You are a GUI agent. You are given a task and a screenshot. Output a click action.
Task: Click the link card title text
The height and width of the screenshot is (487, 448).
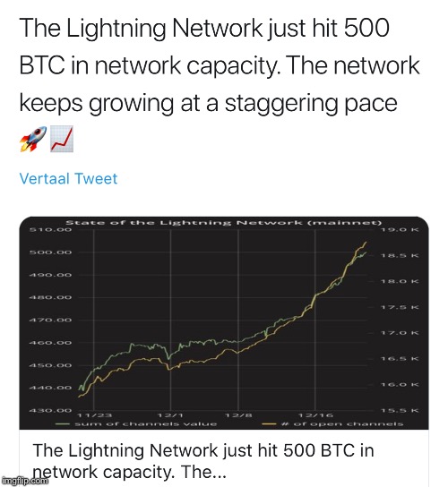click(203, 461)
